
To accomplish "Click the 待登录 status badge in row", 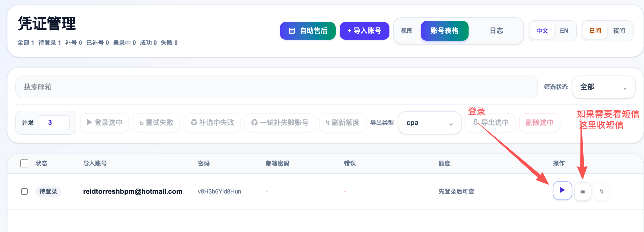I will pos(48,192).
